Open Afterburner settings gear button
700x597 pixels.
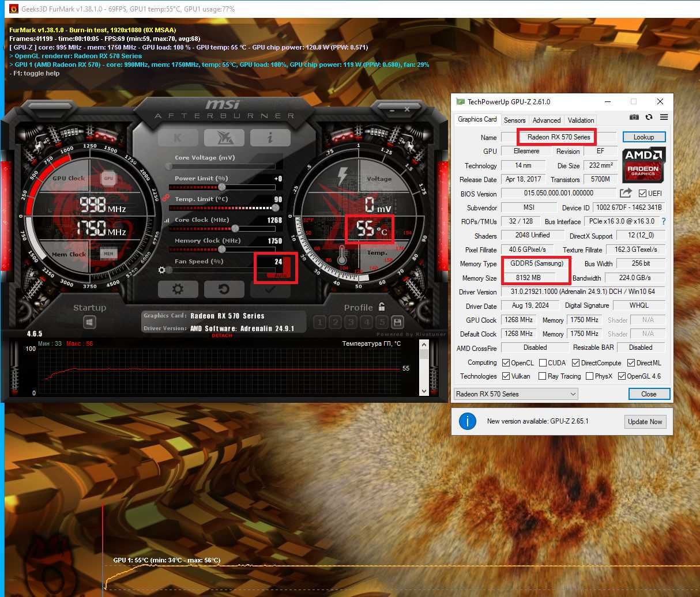pyautogui.click(x=178, y=289)
